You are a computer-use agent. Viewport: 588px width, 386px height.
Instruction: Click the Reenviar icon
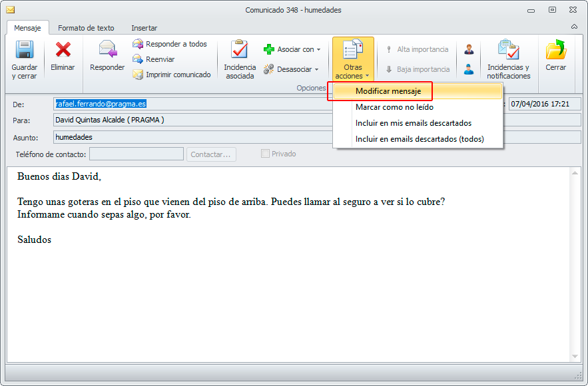click(138, 59)
